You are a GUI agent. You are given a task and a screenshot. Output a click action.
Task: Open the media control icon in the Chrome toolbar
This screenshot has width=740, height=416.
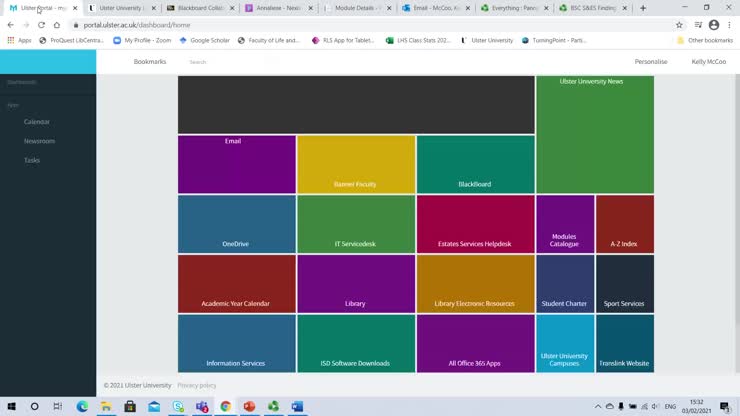point(698,25)
